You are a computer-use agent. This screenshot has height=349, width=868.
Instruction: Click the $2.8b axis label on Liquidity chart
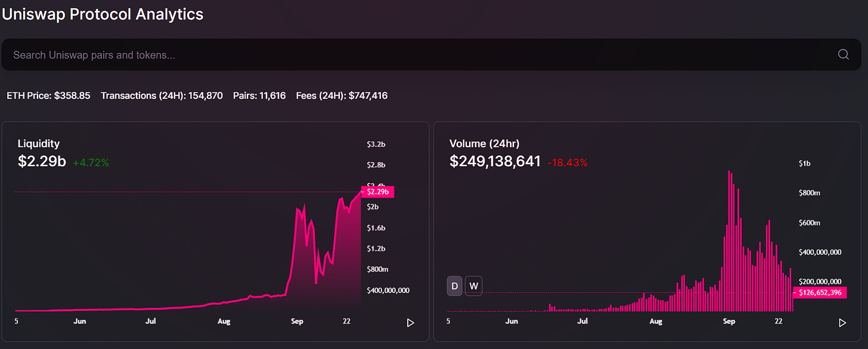pos(377,165)
